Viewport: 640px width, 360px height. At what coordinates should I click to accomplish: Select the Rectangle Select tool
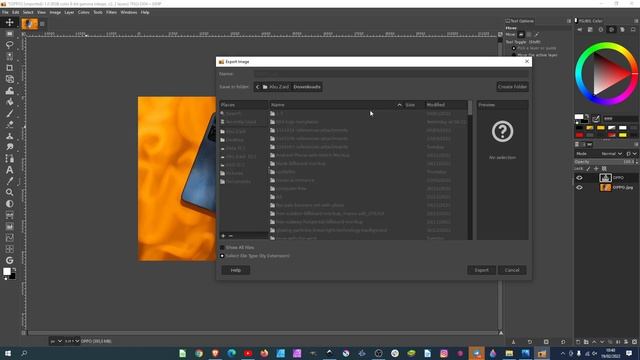pos(9,34)
